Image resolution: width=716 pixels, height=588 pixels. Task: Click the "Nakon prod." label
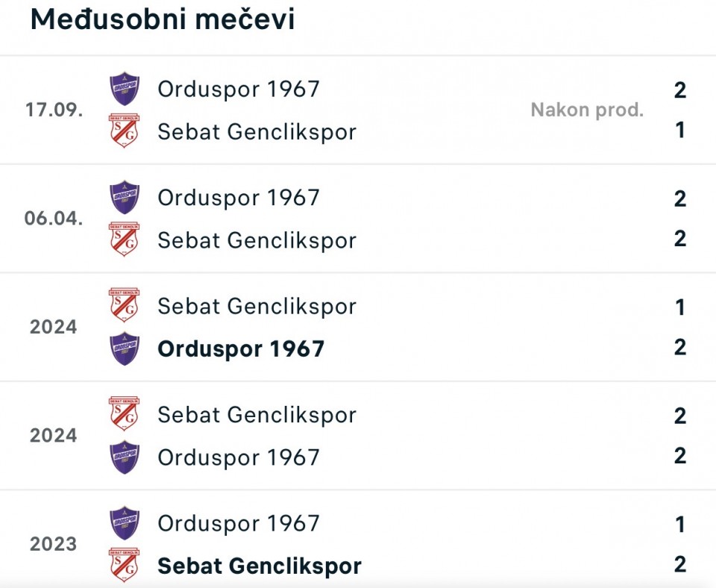[587, 110]
